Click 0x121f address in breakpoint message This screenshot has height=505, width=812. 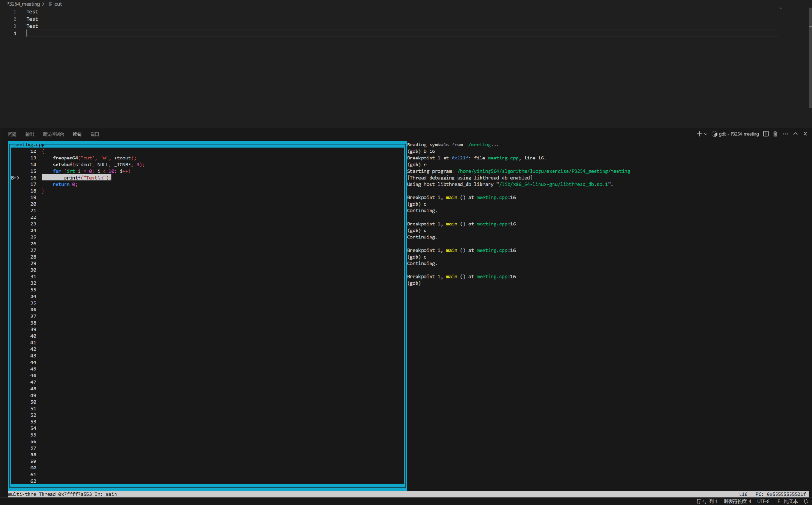(461, 158)
